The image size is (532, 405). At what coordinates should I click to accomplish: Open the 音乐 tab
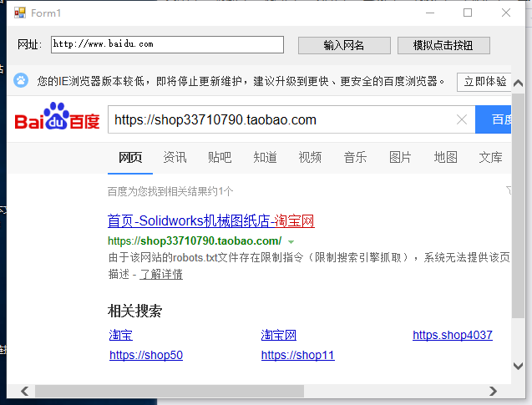click(355, 157)
